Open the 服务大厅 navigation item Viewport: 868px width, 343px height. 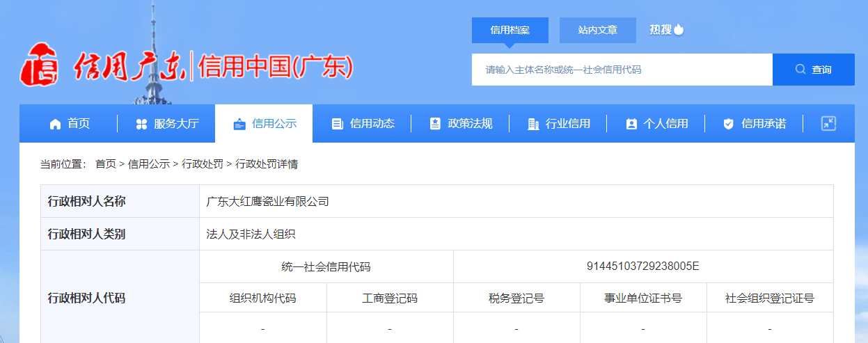pyautogui.click(x=166, y=124)
